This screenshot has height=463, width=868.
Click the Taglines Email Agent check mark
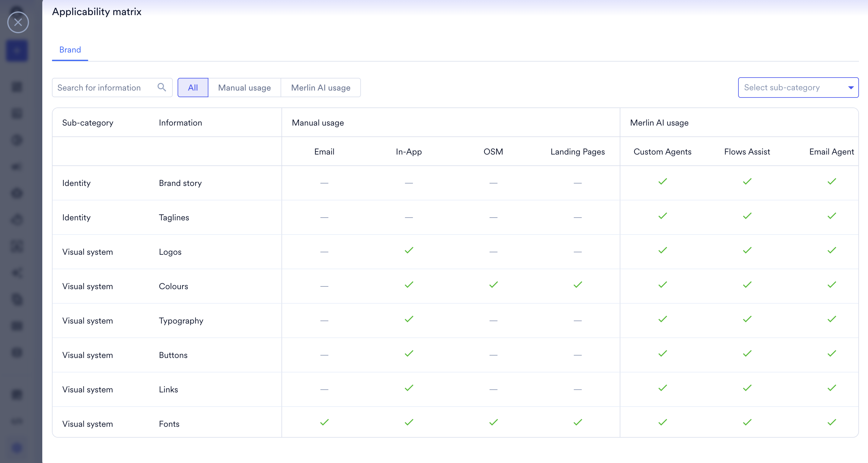coord(832,216)
